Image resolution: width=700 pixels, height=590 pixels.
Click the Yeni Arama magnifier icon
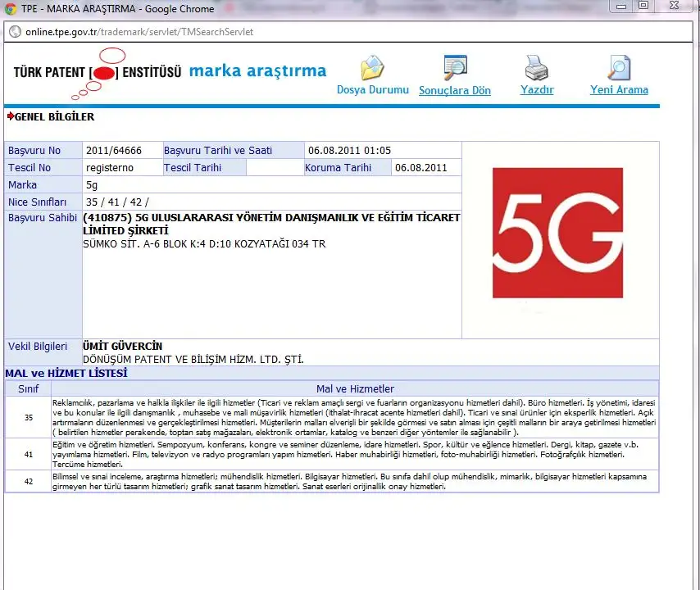[619, 67]
